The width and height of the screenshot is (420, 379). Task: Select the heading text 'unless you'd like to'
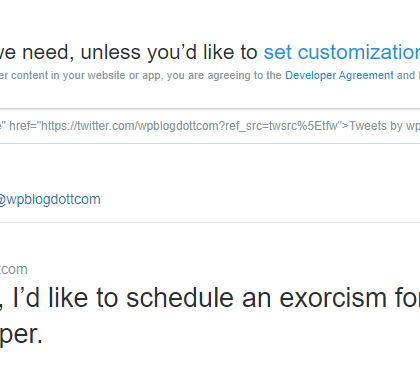tap(169, 53)
